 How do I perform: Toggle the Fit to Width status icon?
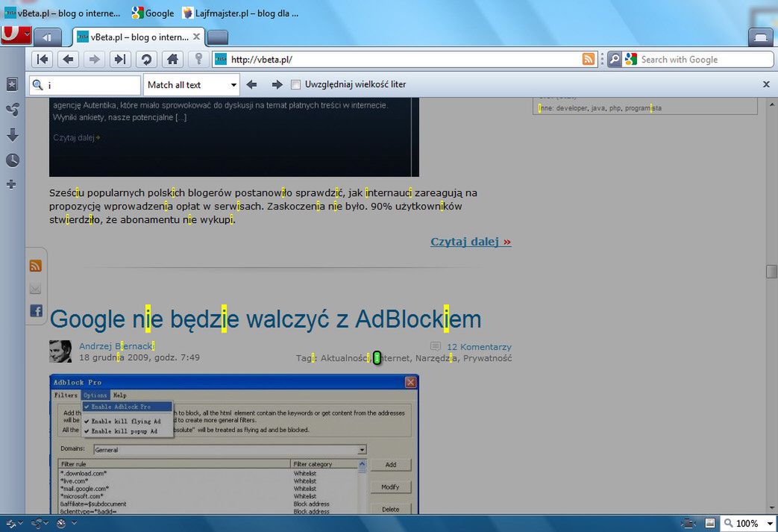click(710, 523)
